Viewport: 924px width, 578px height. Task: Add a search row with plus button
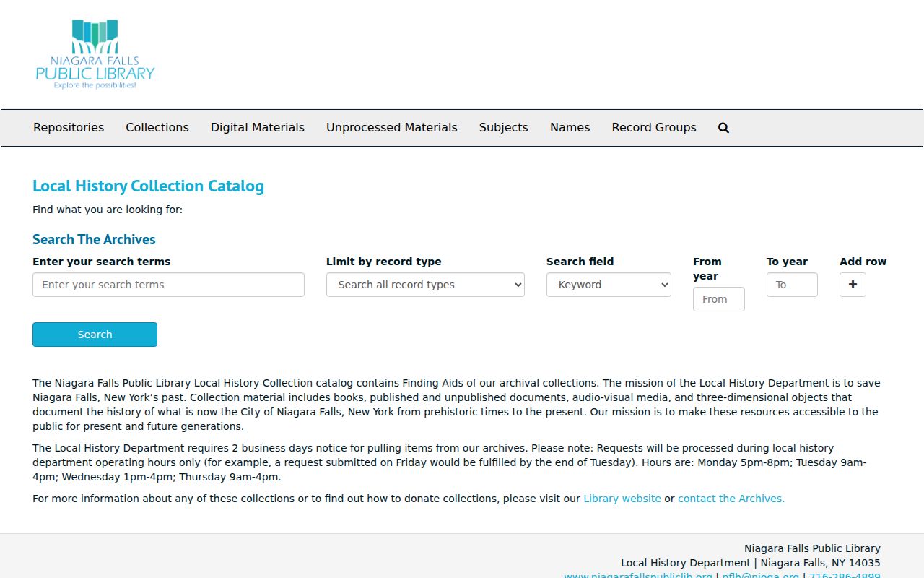tap(853, 285)
